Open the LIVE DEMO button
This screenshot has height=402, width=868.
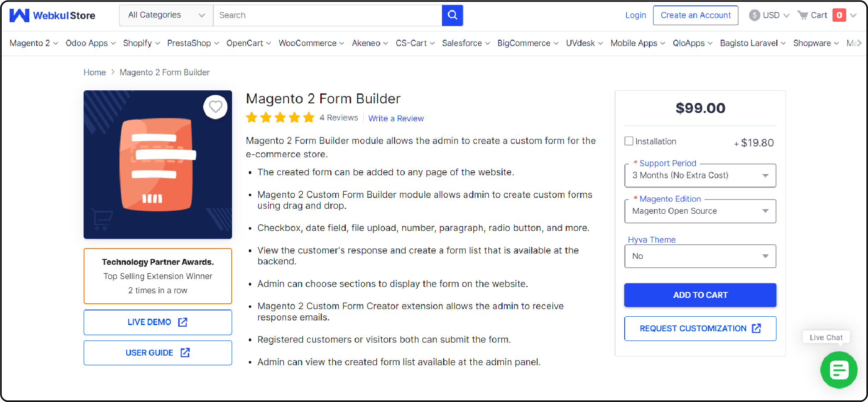[158, 322]
